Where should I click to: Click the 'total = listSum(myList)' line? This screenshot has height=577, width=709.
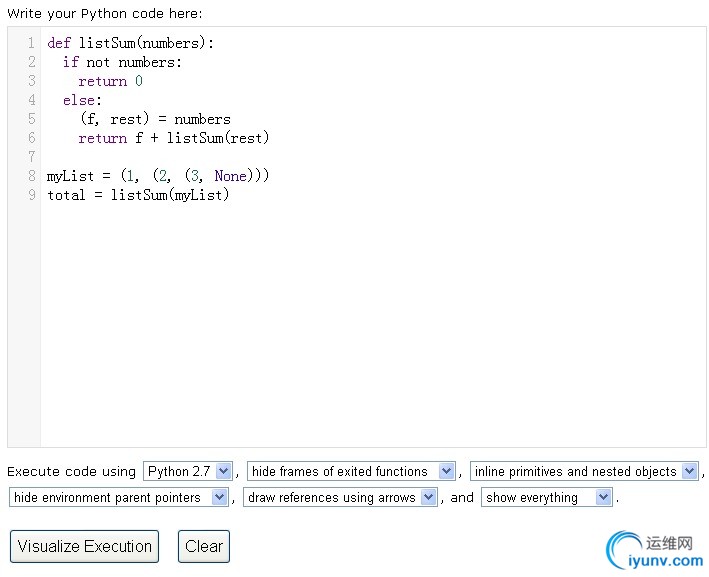pos(138,195)
